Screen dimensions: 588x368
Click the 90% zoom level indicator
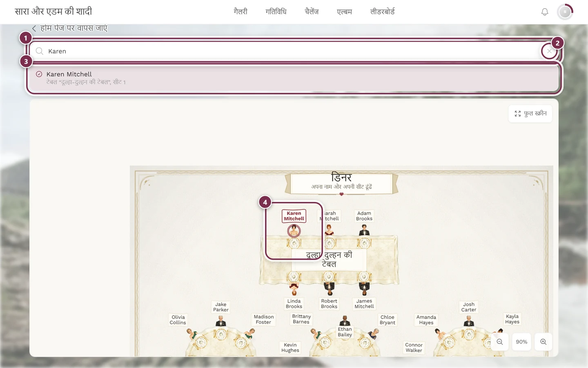pos(521,342)
